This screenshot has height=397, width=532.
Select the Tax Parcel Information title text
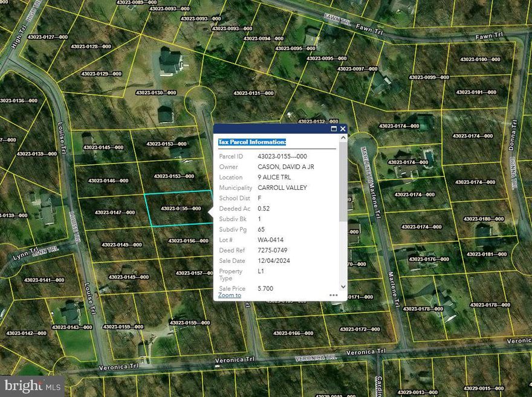coord(252,142)
